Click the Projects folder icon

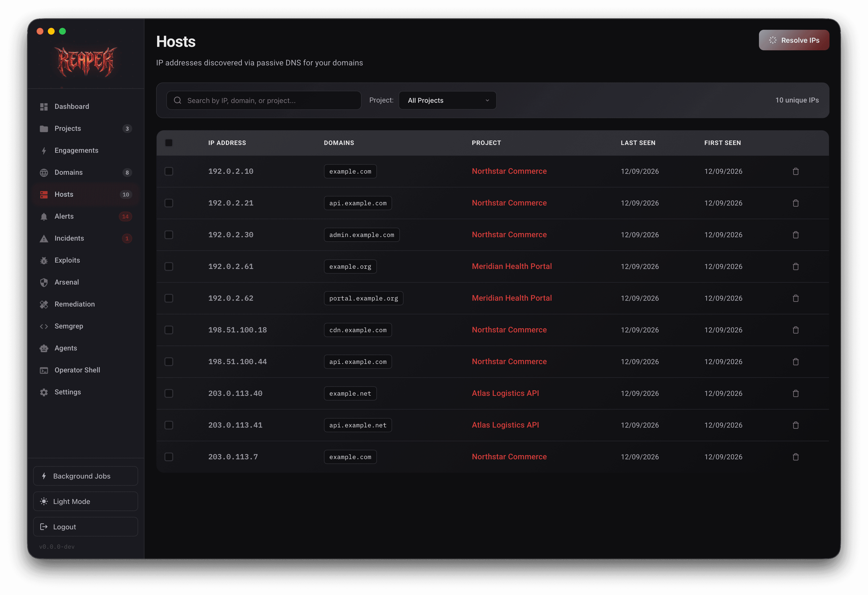(x=44, y=129)
